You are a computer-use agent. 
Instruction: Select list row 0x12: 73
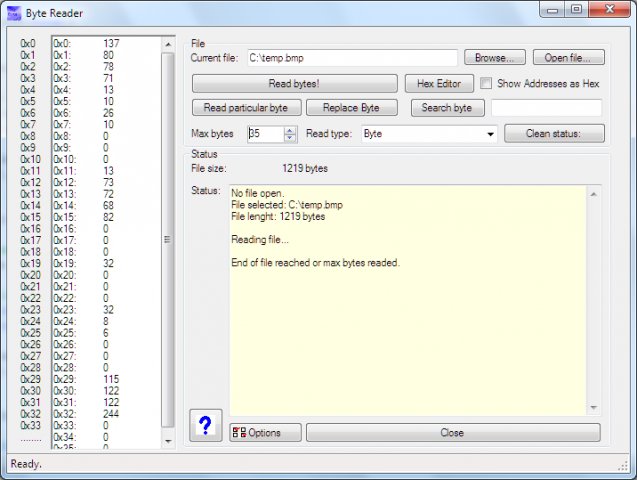click(x=107, y=182)
